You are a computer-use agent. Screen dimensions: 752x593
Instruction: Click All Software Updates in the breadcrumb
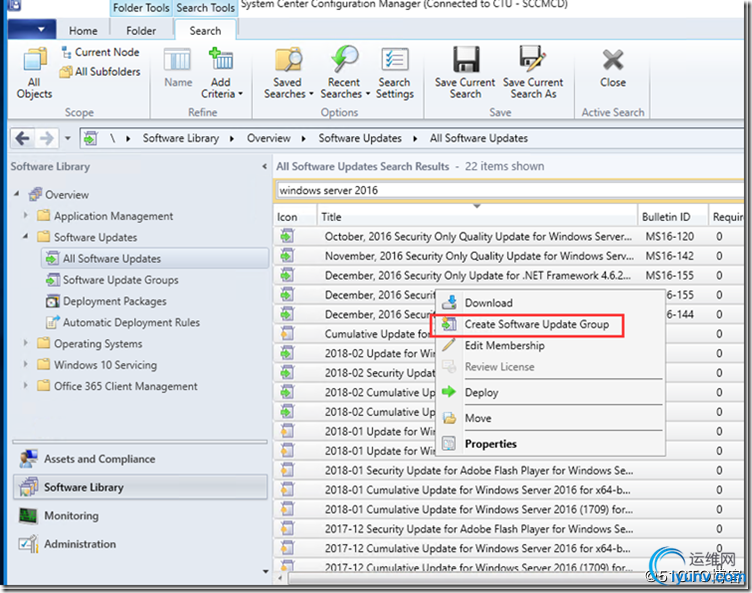pos(479,138)
